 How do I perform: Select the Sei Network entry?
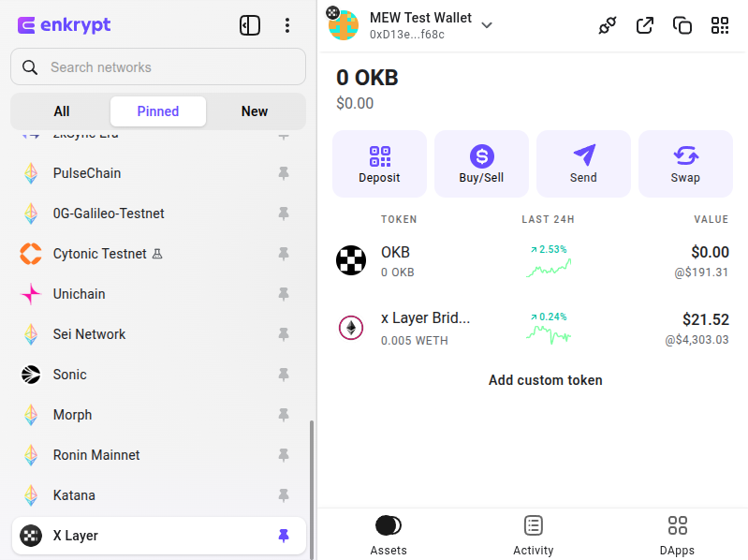tap(89, 334)
